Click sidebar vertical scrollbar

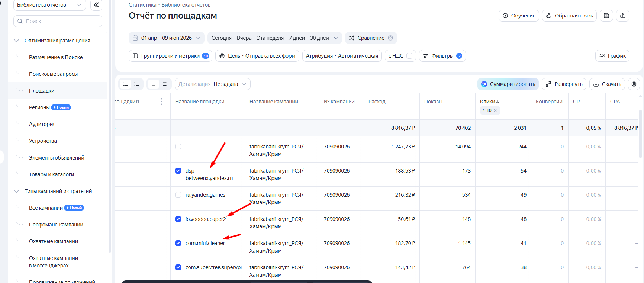click(110, 126)
